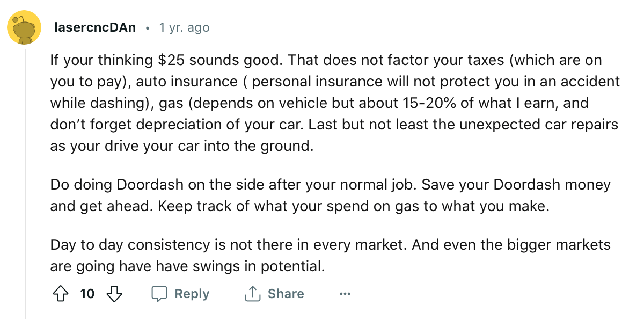The width and height of the screenshot is (644, 319).
Task: Click the share arrow icon
Action: click(252, 294)
